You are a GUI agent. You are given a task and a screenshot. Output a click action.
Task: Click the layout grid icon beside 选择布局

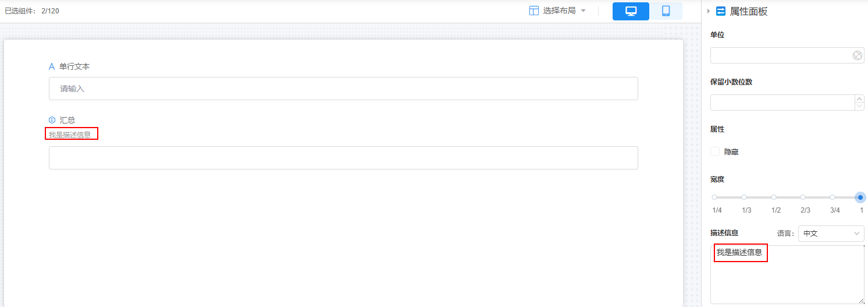(533, 10)
